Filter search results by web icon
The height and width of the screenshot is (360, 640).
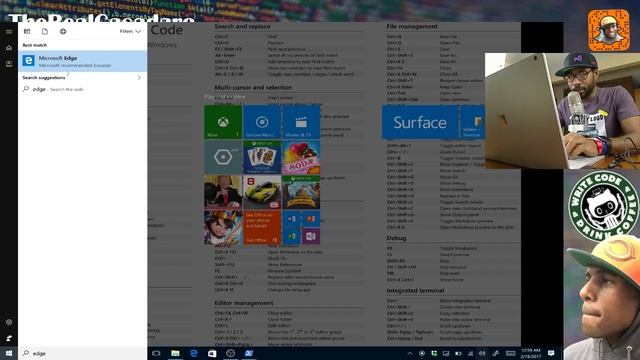coord(63,31)
